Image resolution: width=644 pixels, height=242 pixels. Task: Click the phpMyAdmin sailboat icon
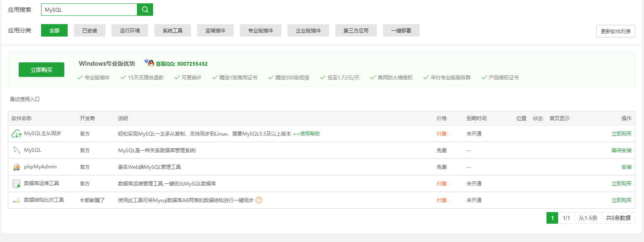coord(17,167)
